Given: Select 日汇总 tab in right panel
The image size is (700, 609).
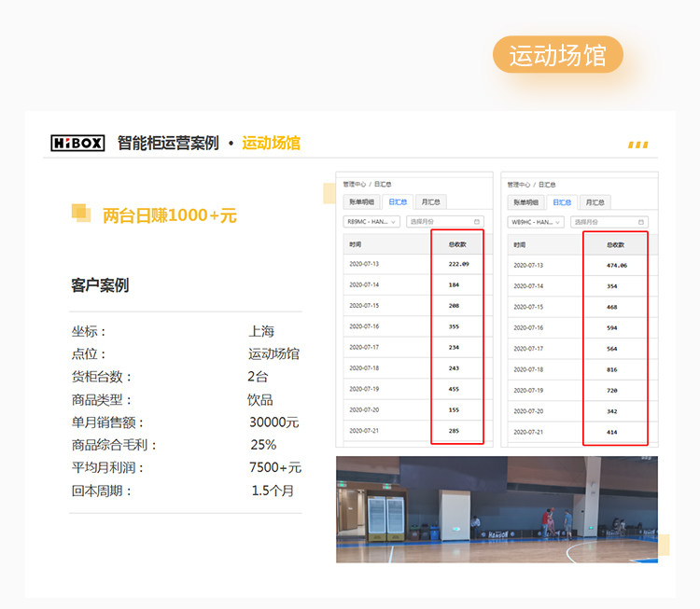Looking at the screenshot, I should 562,202.
